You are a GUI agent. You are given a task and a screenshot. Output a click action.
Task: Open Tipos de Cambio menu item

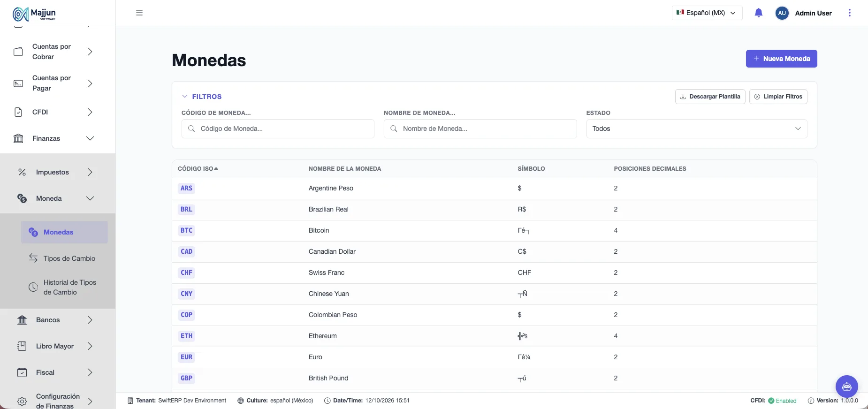click(64, 258)
